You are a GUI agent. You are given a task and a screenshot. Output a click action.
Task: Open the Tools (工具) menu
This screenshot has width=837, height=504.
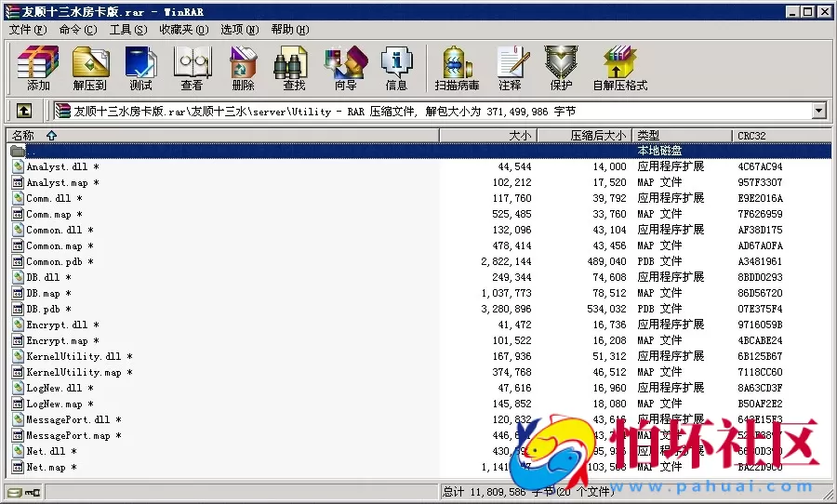click(128, 30)
